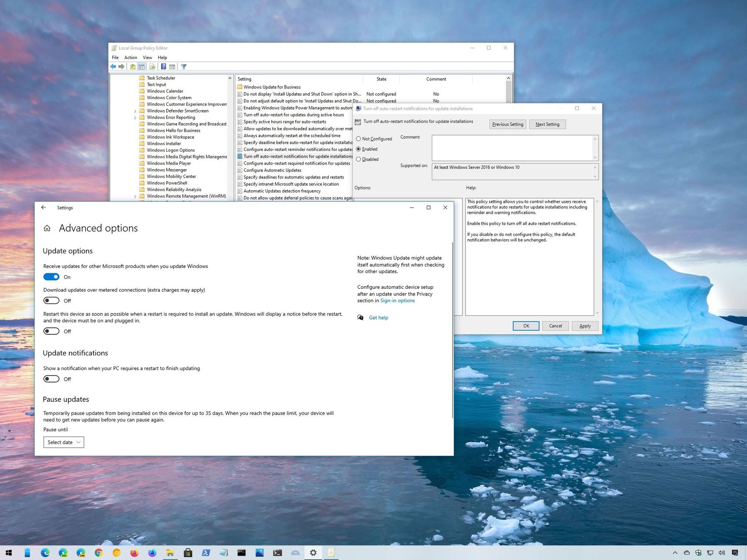This screenshot has height=560, width=747.
Task: Open the Filter icon in gpedit toolbar
Action: click(x=183, y=66)
